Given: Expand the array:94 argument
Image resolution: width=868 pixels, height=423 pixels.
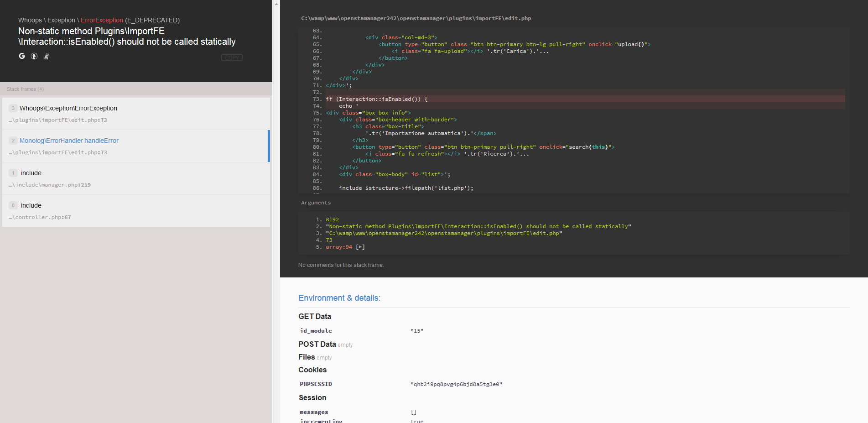Looking at the screenshot, I should point(361,246).
